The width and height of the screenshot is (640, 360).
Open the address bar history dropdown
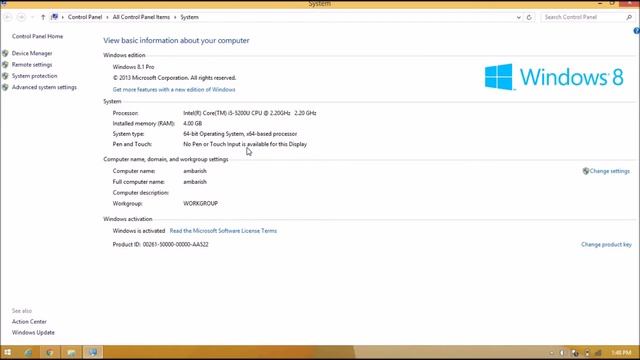click(x=518, y=17)
